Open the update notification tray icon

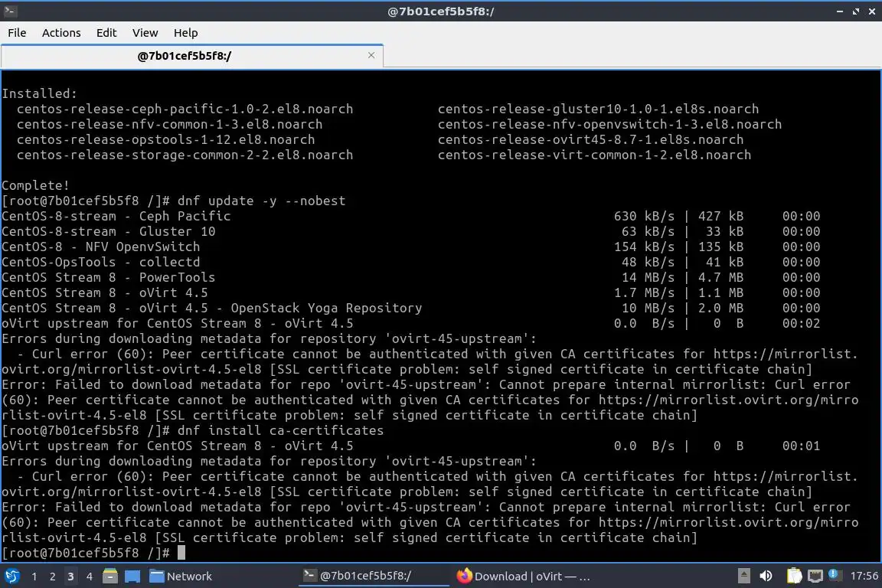point(835,575)
